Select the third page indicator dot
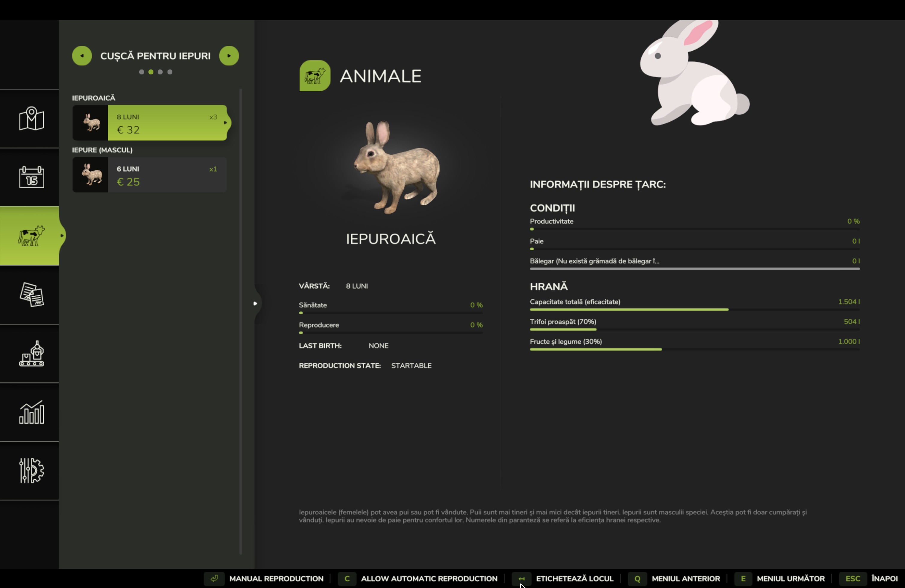 coord(160,72)
